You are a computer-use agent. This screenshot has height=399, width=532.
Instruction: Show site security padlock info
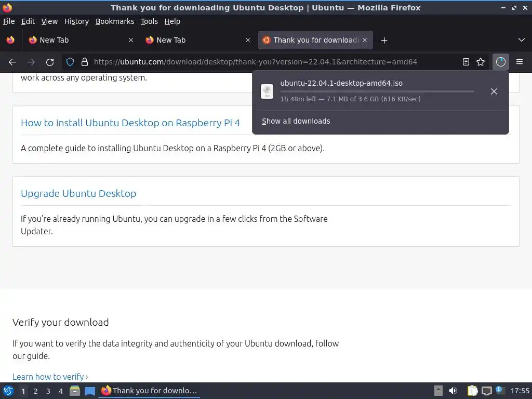pos(85,62)
